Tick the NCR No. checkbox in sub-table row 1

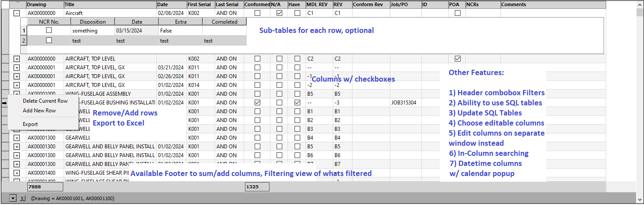(49, 30)
